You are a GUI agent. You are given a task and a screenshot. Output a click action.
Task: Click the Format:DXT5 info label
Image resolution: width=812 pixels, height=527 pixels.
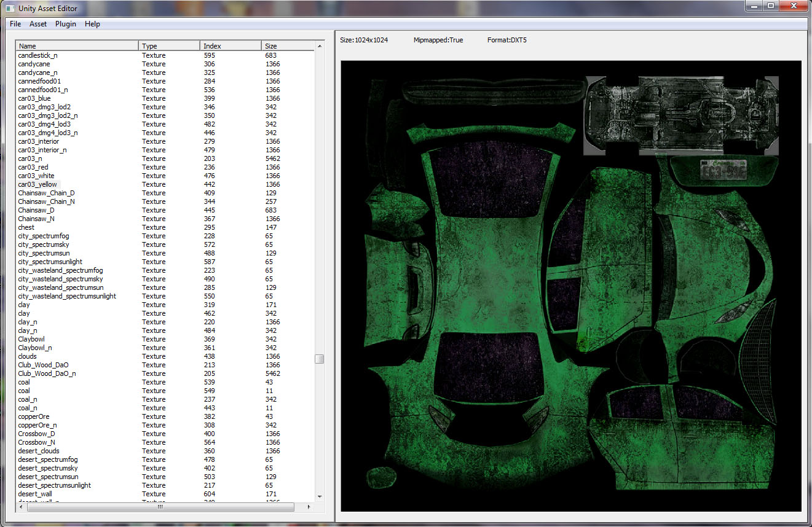(x=507, y=40)
